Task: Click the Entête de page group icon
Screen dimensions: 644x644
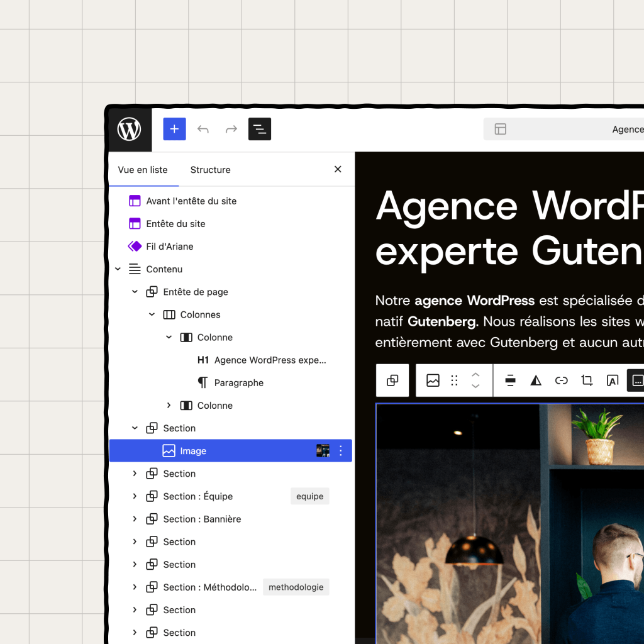Action: [152, 292]
